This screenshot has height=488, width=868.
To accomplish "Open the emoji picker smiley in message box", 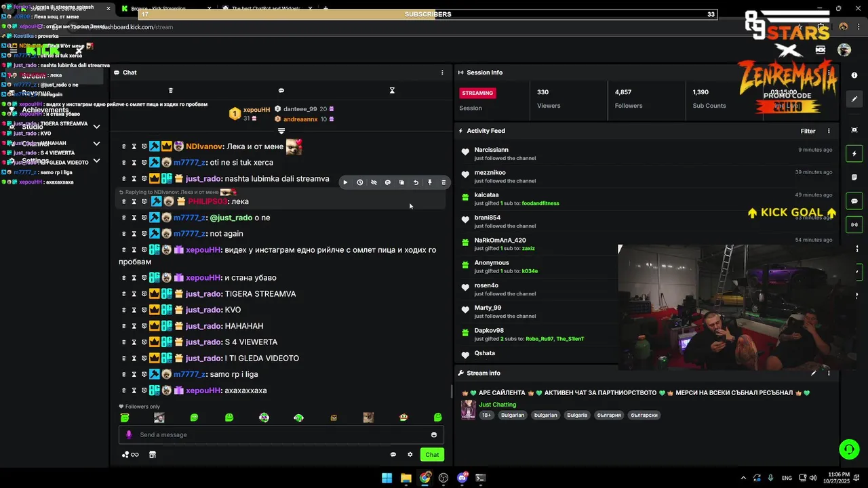I will [434, 434].
